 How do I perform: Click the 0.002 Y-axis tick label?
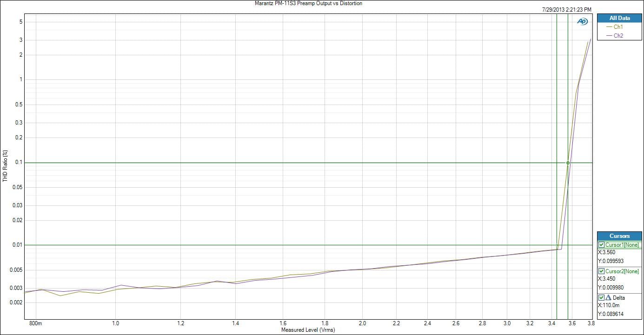point(16,302)
